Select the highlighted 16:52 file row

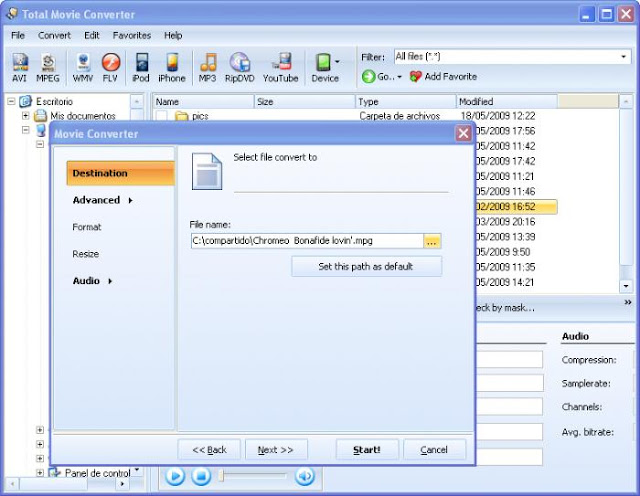(516, 207)
